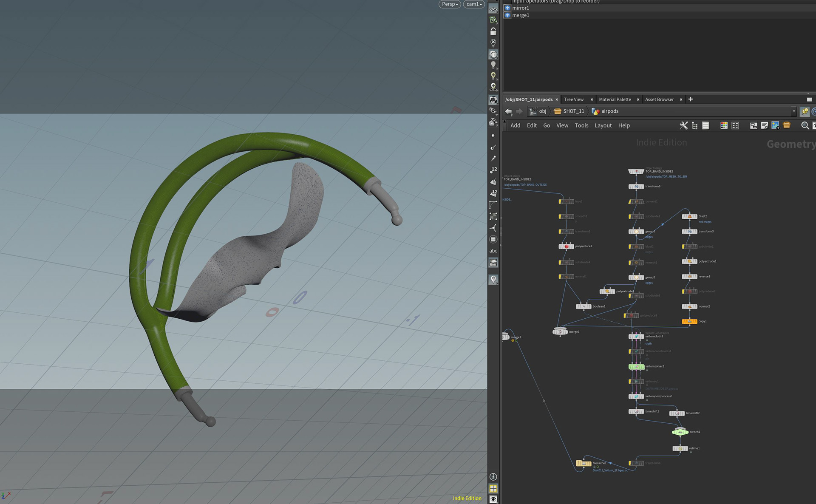Toggle the headlight-only lighting option

pyautogui.click(x=493, y=54)
